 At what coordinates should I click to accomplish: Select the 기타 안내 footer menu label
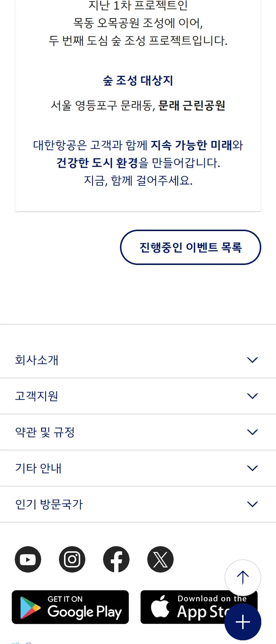pyautogui.click(x=38, y=468)
